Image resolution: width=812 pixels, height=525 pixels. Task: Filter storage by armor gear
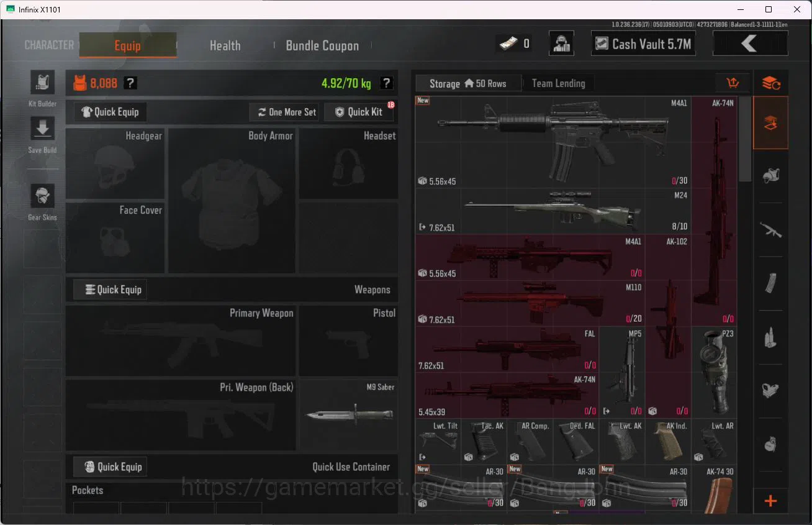point(770,176)
